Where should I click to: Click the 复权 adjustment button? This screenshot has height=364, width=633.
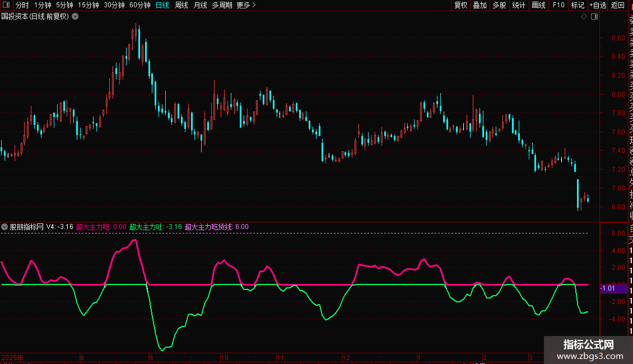click(460, 5)
